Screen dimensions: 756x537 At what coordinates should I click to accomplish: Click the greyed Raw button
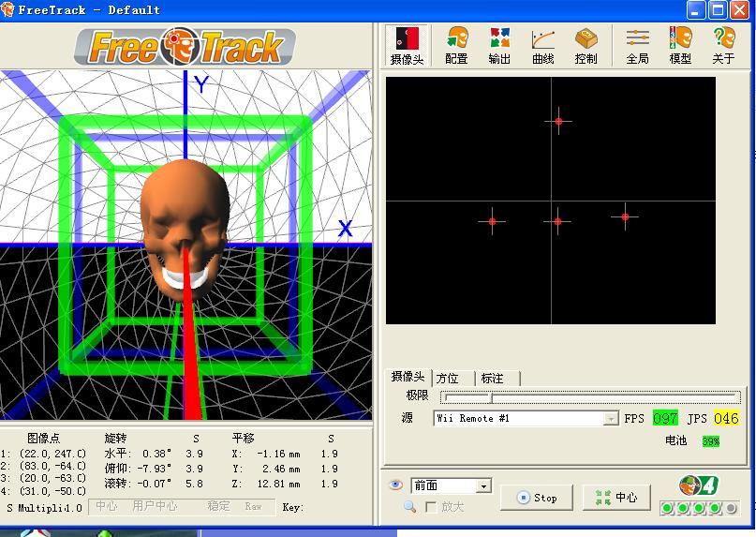253,506
